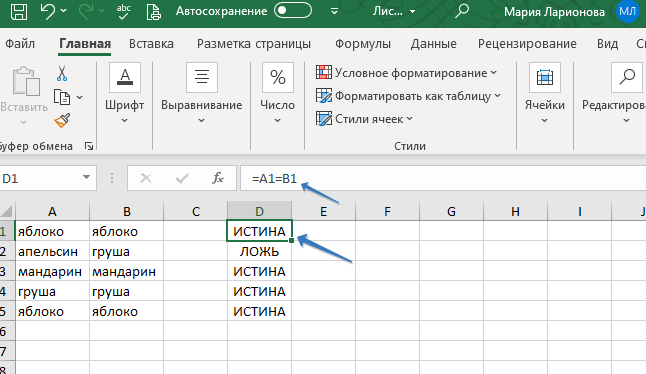Switch to the Данные tab
646x374 pixels.
pos(433,44)
